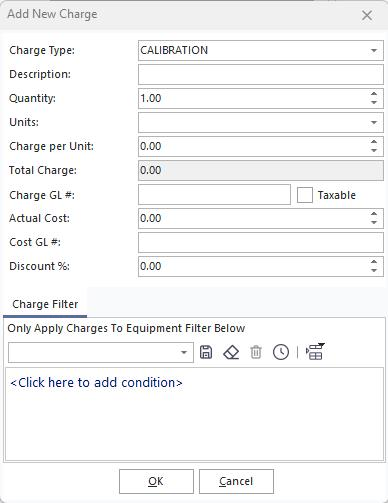Click the 'Total Charge:' label
The image size is (388, 503).
[43, 170]
